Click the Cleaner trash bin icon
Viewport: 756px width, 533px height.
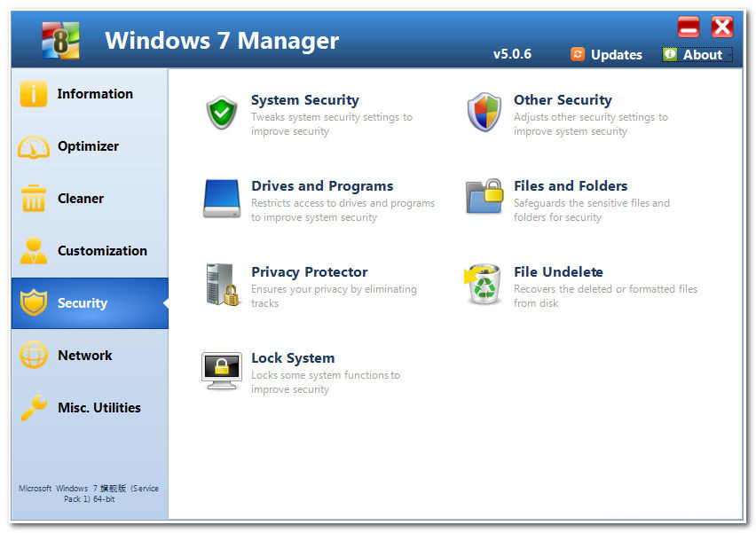(33, 198)
